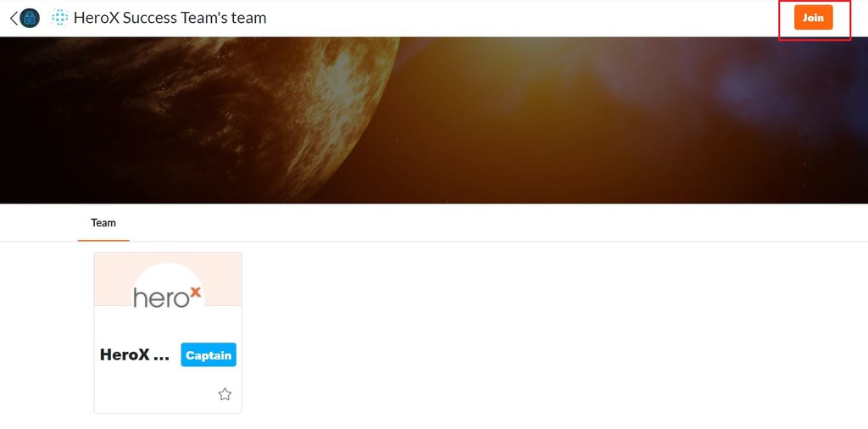The width and height of the screenshot is (868, 429).
Task: Click the orange underline beneath Team tab
Action: pos(103,240)
